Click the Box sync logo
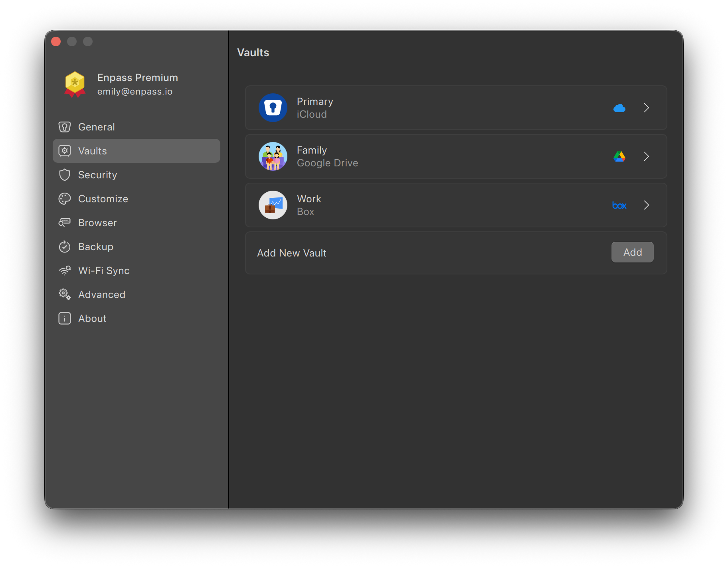The height and width of the screenshot is (568, 728). coord(619,205)
